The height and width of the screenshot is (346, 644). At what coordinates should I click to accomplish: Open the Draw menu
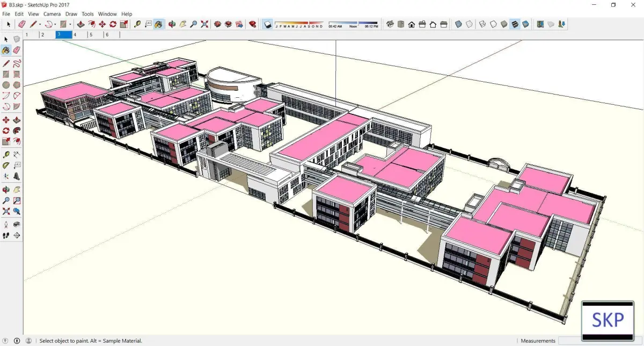pyautogui.click(x=71, y=14)
